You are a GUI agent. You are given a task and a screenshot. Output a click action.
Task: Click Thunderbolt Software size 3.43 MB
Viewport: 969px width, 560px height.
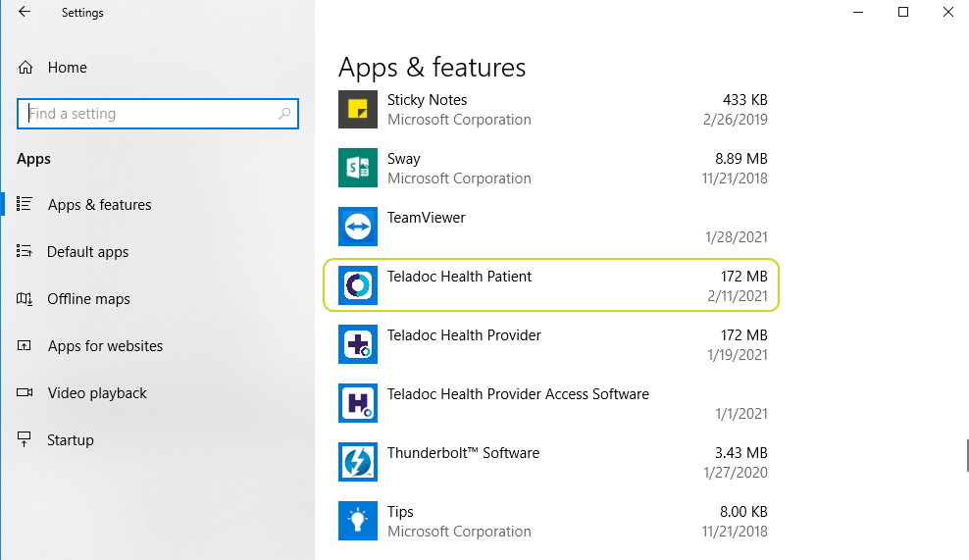pyautogui.click(x=740, y=452)
